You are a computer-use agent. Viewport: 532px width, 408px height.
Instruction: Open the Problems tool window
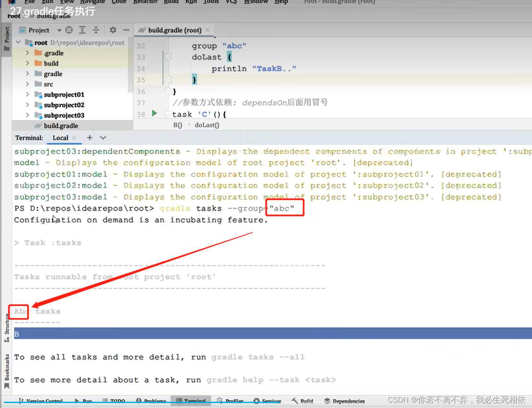pos(151,401)
